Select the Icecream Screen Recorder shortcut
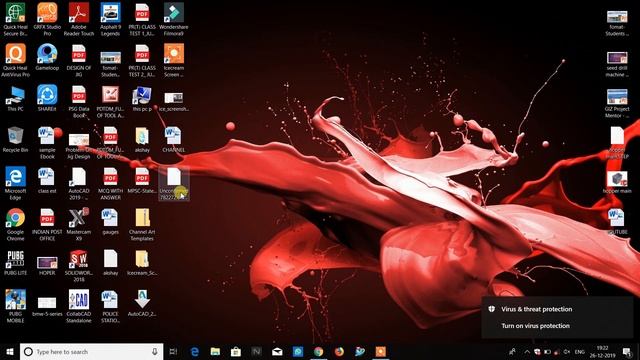 [174, 60]
